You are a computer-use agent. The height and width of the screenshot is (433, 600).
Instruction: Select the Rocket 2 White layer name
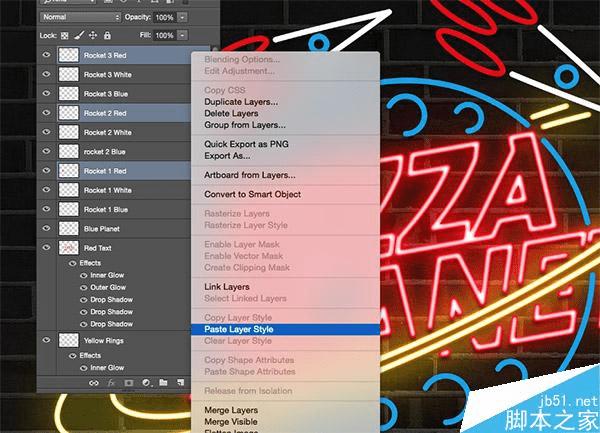108,132
